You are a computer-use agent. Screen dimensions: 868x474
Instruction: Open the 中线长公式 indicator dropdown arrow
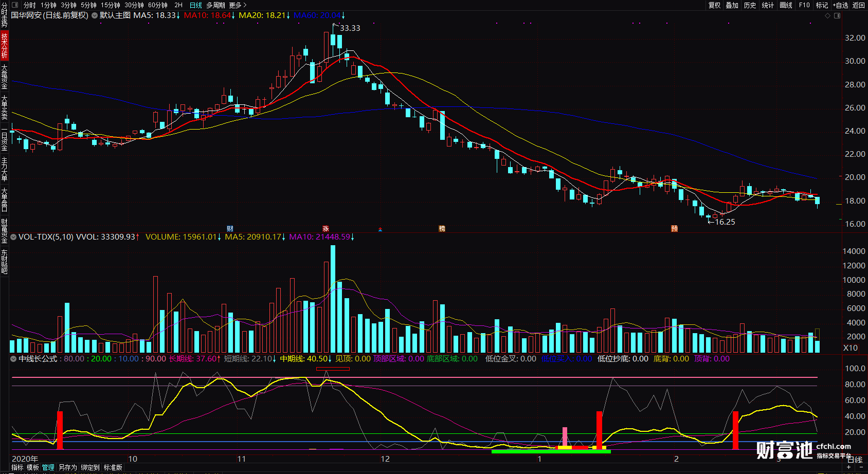[14, 359]
